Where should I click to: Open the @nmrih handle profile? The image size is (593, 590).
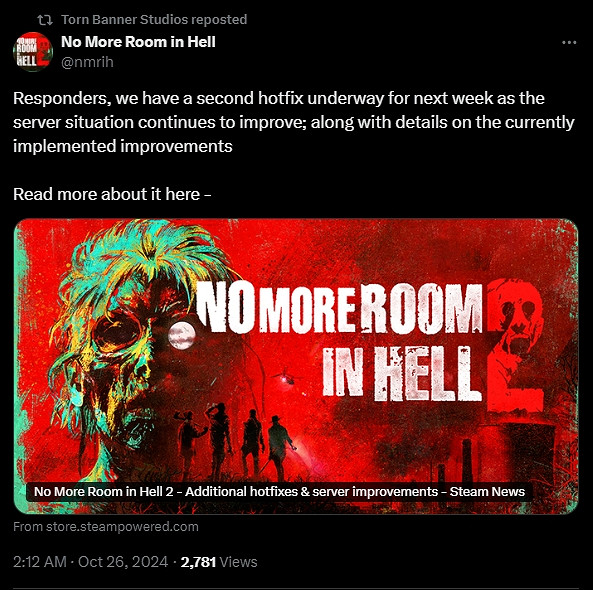(87, 62)
